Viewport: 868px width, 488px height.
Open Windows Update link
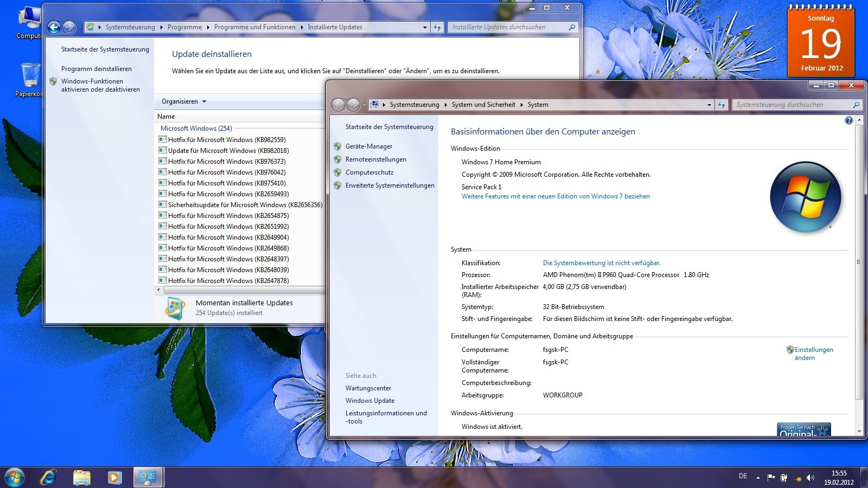(x=370, y=401)
